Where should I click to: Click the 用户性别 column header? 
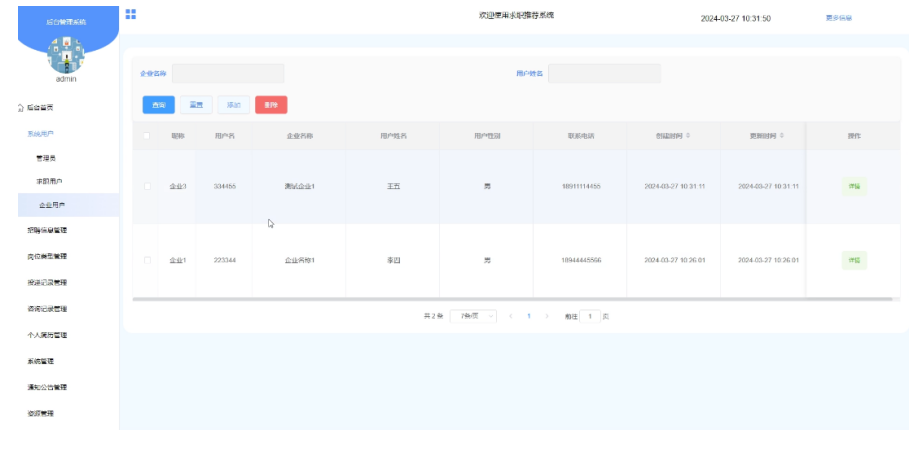click(x=486, y=135)
